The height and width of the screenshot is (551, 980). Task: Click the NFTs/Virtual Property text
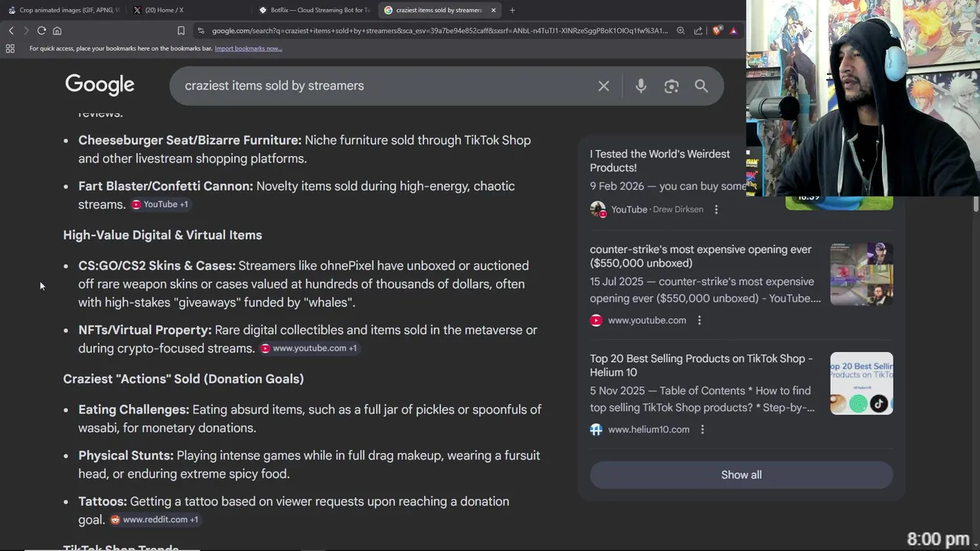click(x=145, y=330)
